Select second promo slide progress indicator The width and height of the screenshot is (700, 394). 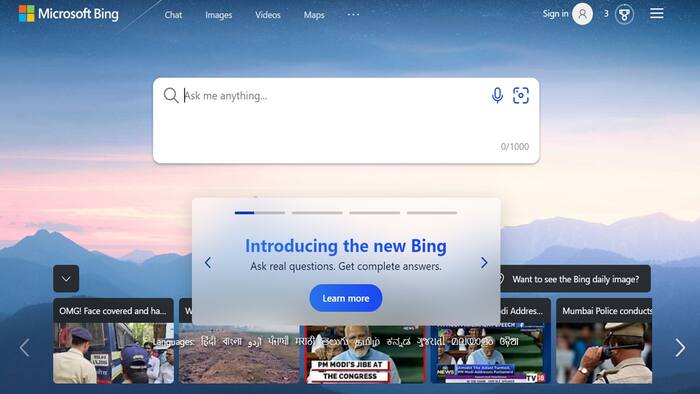coord(317,213)
